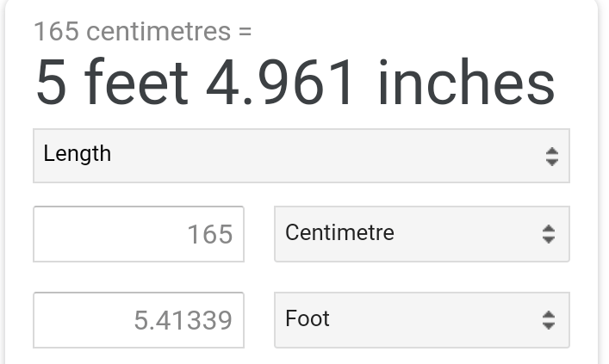The image size is (609, 364).
Task: Click the double-arrow icon on Length selector
Action: pyautogui.click(x=551, y=157)
